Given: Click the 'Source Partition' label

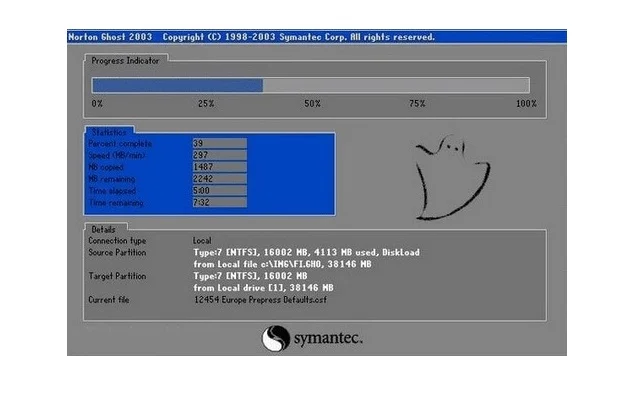Looking at the screenshot, I should pyautogui.click(x=117, y=253).
